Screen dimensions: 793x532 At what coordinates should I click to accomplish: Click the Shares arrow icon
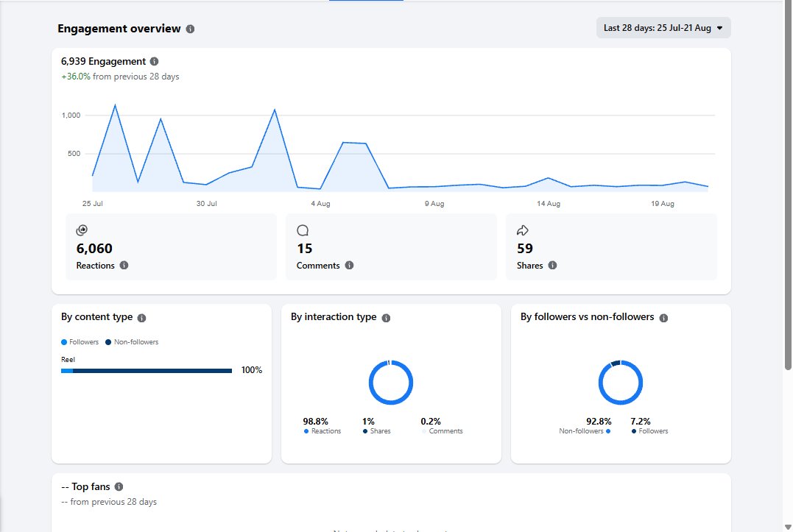523,230
